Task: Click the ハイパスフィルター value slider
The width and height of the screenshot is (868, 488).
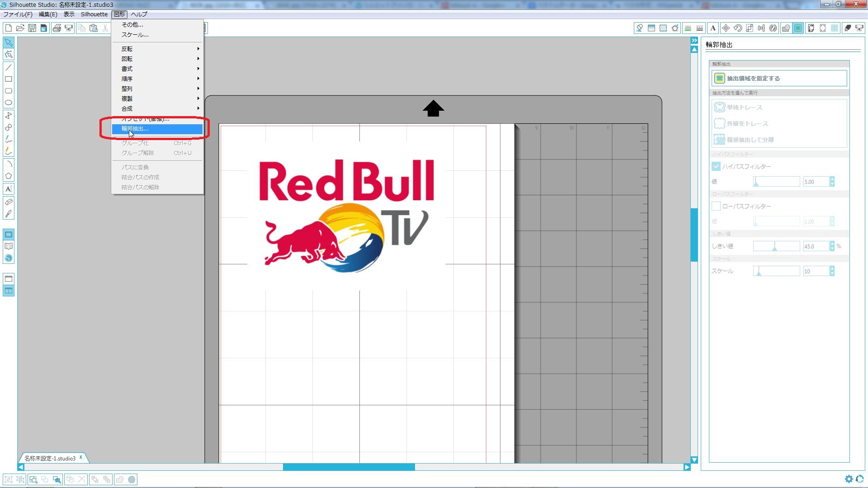Action: tap(776, 182)
